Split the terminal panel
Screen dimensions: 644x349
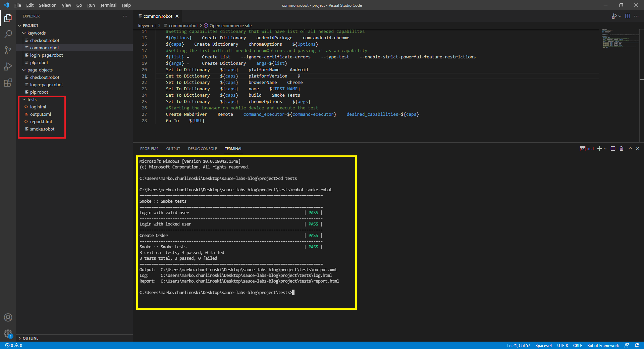pyautogui.click(x=613, y=149)
